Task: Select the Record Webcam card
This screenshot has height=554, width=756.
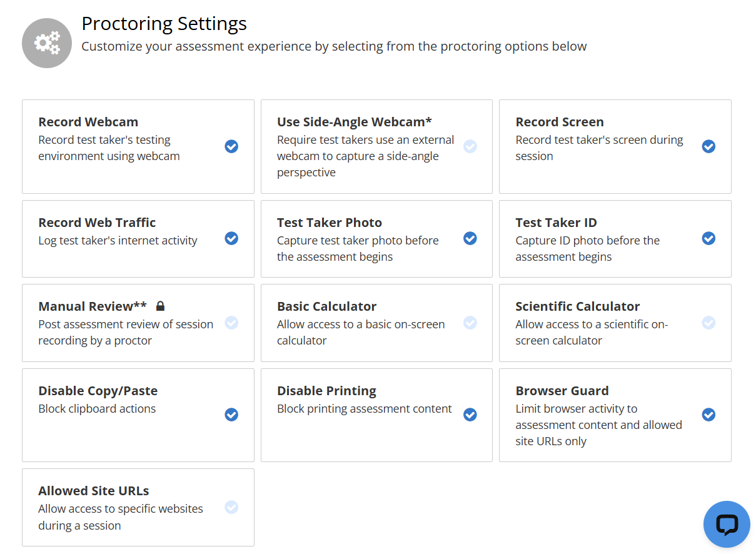Action: [138, 146]
